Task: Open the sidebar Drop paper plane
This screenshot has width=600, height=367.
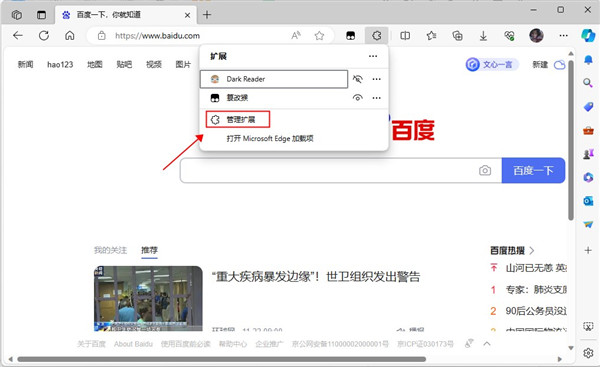Action: pos(588,224)
